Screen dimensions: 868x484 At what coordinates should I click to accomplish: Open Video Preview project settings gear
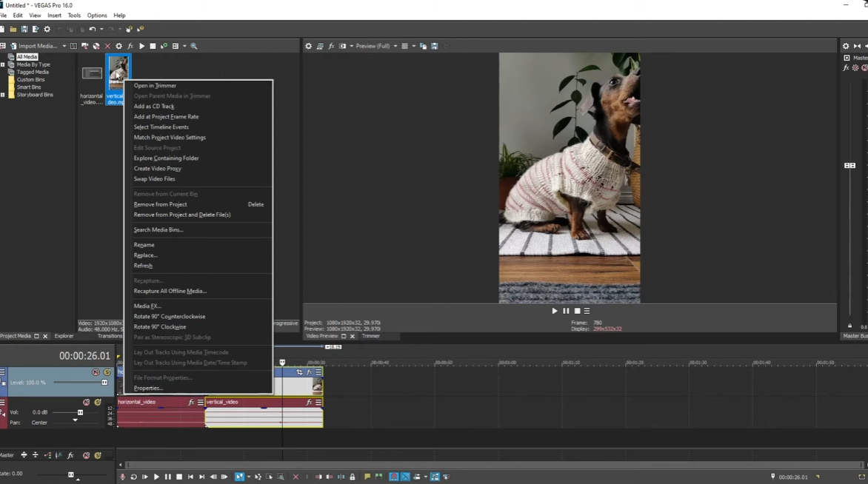[x=308, y=46]
